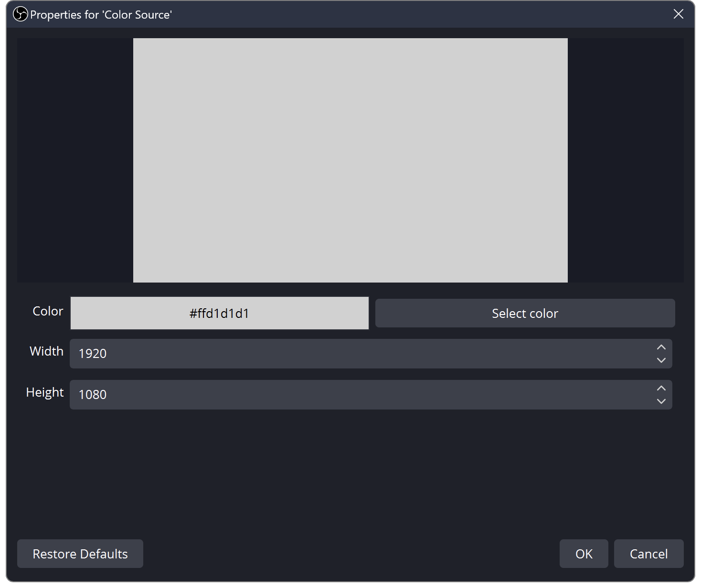Open the Select color picker
Image resolution: width=701 pixels, height=588 pixels.
[x=525, y=313]
